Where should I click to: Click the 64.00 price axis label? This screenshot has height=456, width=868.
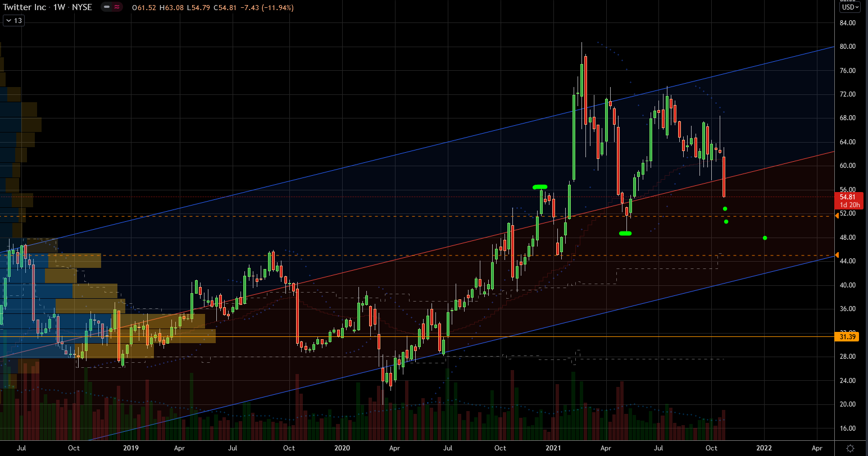tap(848, 142)
